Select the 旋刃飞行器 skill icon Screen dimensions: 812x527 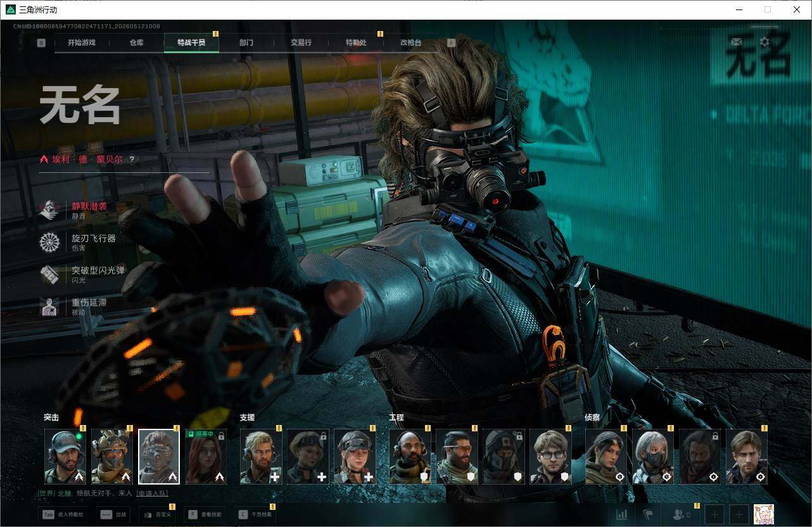[x=49, y=243]
